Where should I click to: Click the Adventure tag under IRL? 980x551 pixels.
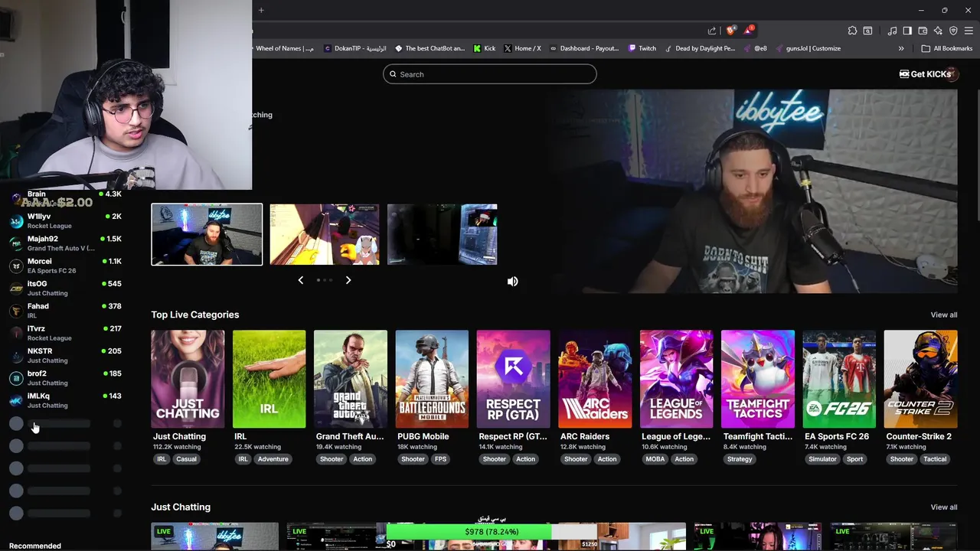click(273, 459)
